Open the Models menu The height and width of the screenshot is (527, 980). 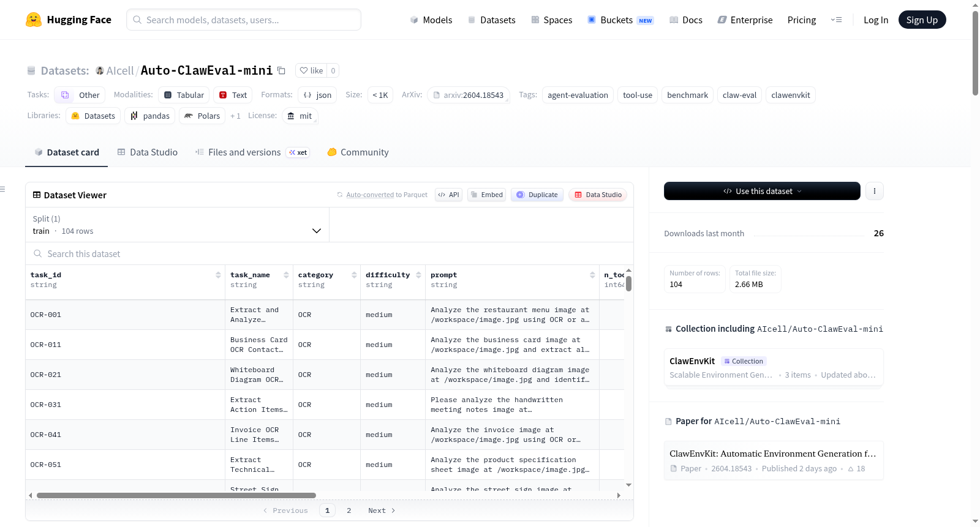coord(431,20)
